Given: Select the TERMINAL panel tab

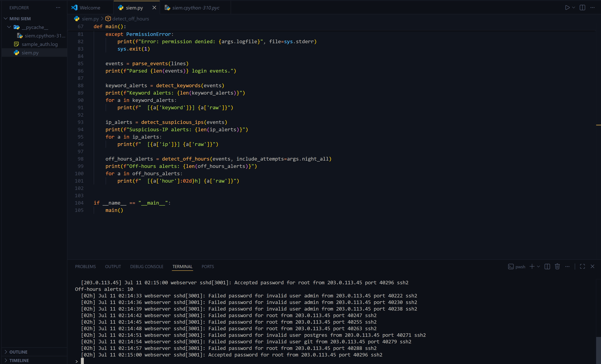Looking at the screenshot, I should click(x=183, y=267).
